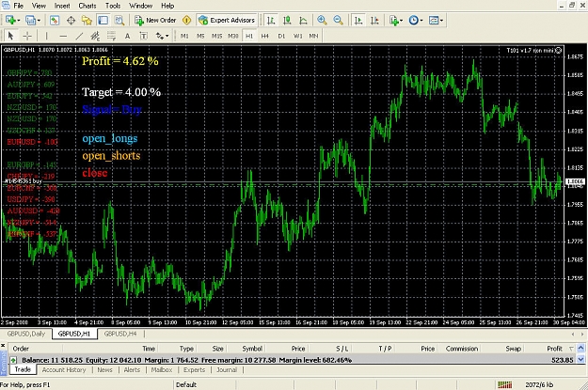Select the Fibonacci retracement tool

(x=111, y=36)
